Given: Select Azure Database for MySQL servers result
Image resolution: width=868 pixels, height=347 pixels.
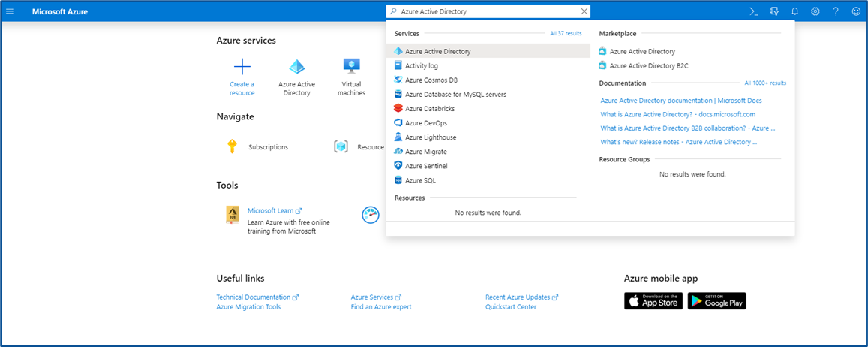Looking at the screenshot, I should 488,94.
